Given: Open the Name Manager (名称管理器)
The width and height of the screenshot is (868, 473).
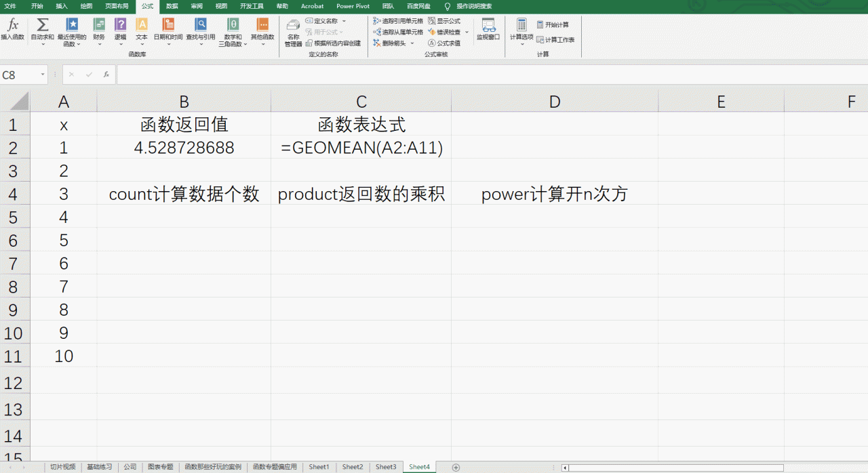Looking at the screenshot, I should pyautogui.click(x=294, y=32).
